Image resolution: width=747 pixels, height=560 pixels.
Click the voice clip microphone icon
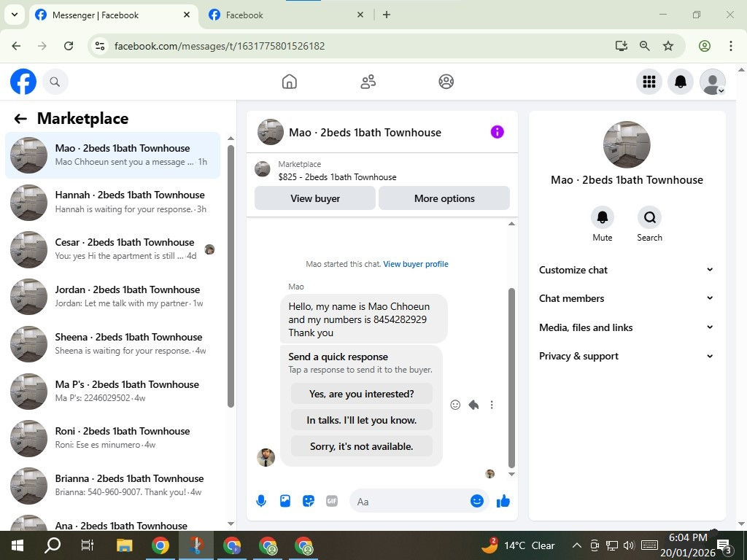[261, 501]
